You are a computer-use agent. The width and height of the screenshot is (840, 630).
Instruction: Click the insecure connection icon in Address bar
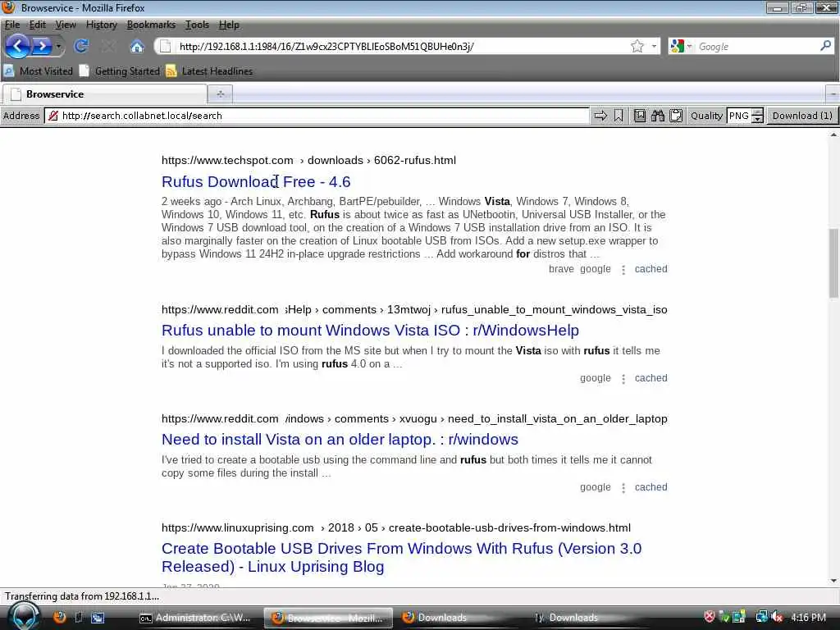click(53, 116)
